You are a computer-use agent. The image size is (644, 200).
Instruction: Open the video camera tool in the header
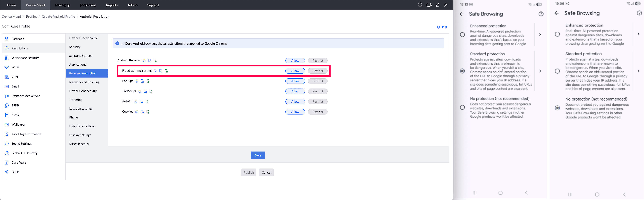point(429,5)
